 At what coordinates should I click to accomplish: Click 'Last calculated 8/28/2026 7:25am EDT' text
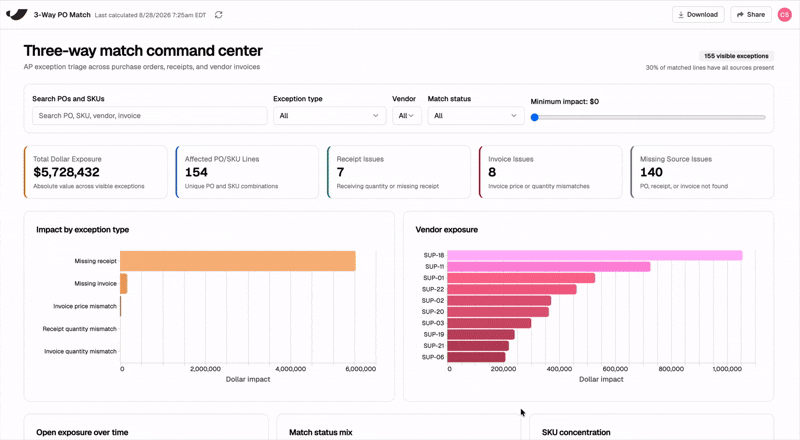point(151,15)
